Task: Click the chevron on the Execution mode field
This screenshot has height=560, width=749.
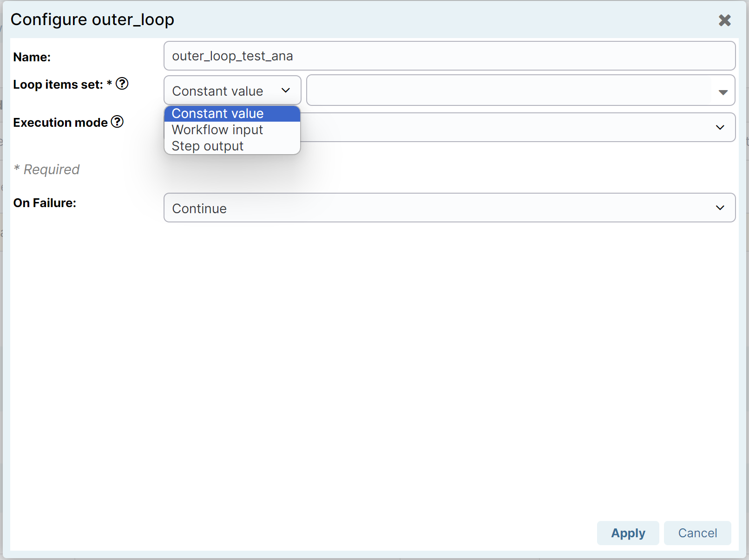Action: [x=720, y=127]
